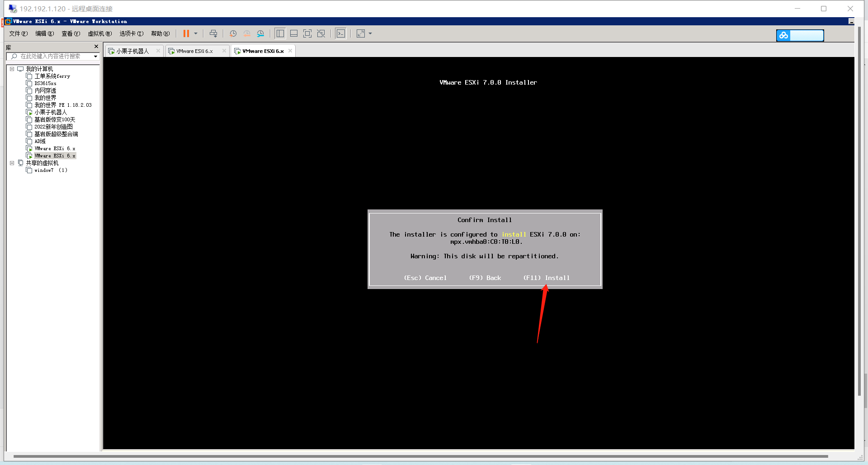
Task: Select 2022新年创造图 virtual machine
Action: click(x=53, y=127)
